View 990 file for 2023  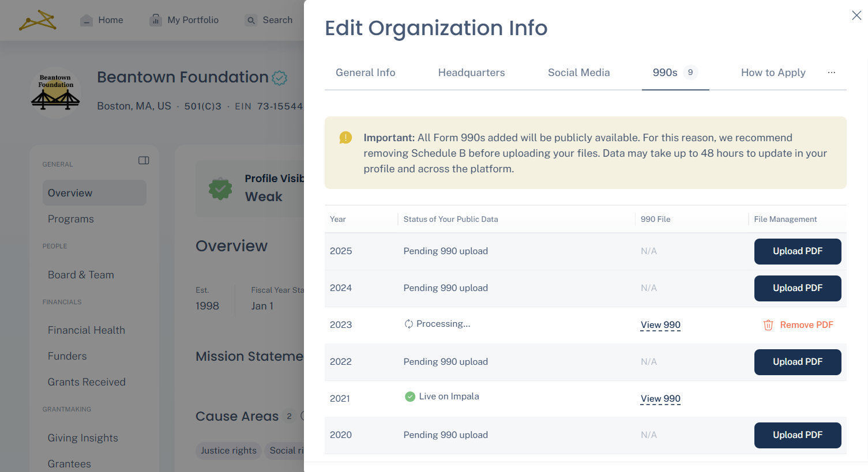coord(660,325)
